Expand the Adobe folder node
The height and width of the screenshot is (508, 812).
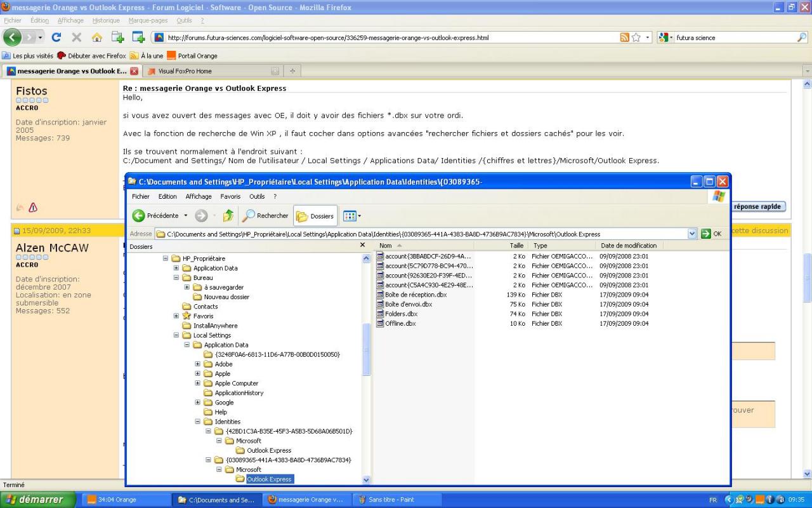198,364
